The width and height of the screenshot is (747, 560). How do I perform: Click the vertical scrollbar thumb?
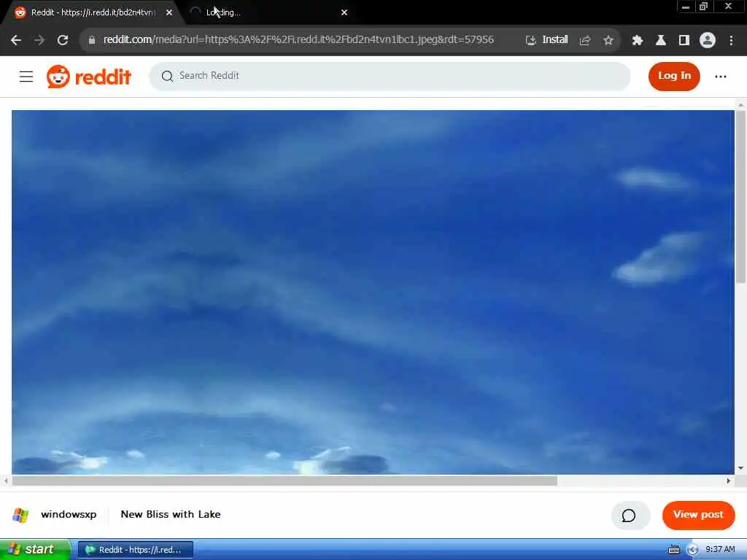point(740,197)
